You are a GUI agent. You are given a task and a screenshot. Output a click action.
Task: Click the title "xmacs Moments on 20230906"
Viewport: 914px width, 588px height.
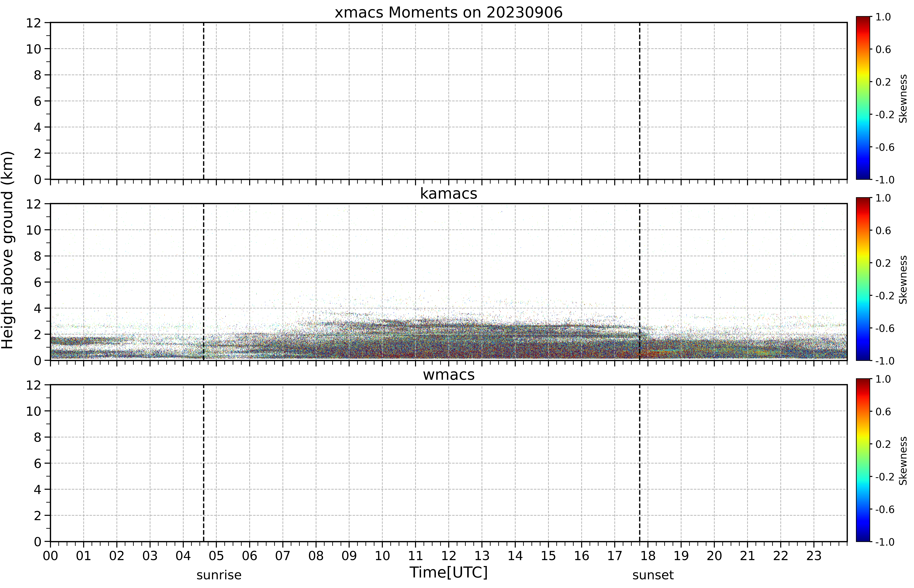(449, 13)
